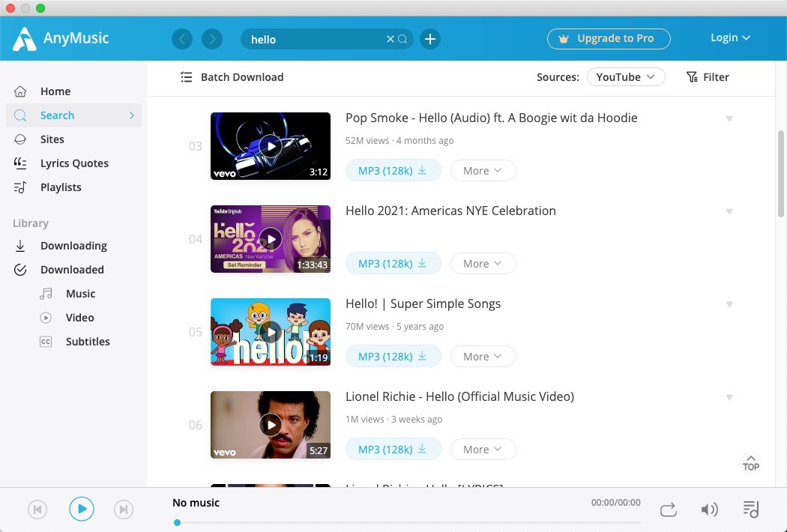Open Lyrics Quotes in sidebar
Screen dimensions: 787x532
pos(73,163)
